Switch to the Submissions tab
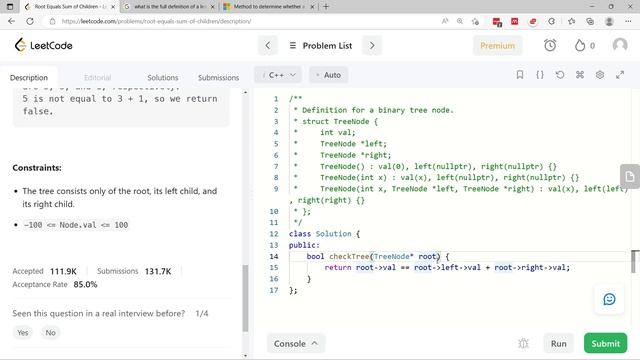640x360 pixels. pos(218,78)
